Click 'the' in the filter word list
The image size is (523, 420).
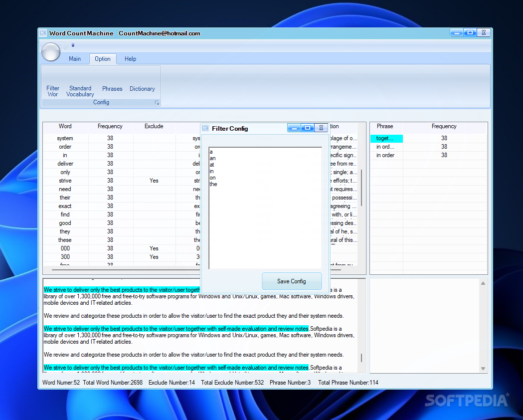click(x=213, y=184)
